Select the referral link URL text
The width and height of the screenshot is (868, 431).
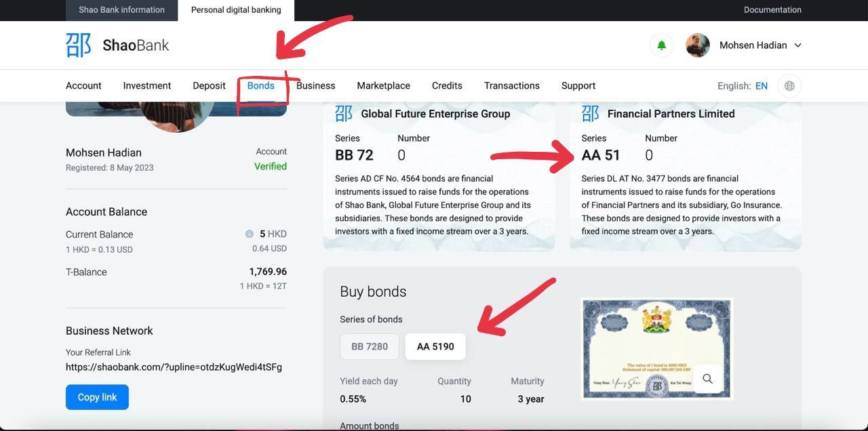pyautogui.click(x=174, y=367)
